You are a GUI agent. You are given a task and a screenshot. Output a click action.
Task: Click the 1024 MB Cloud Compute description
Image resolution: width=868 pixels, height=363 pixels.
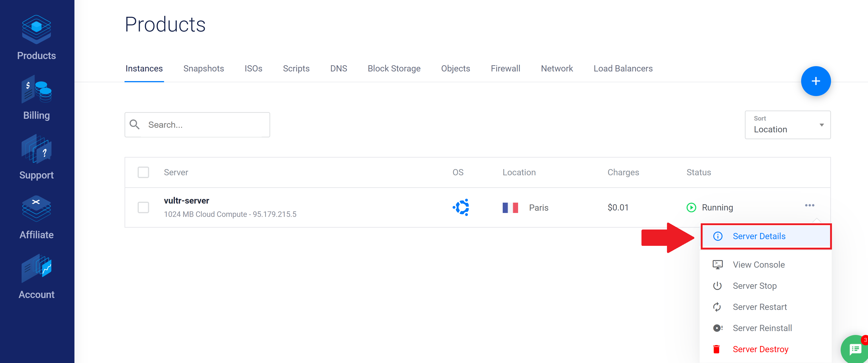click(x=230, y=214)
